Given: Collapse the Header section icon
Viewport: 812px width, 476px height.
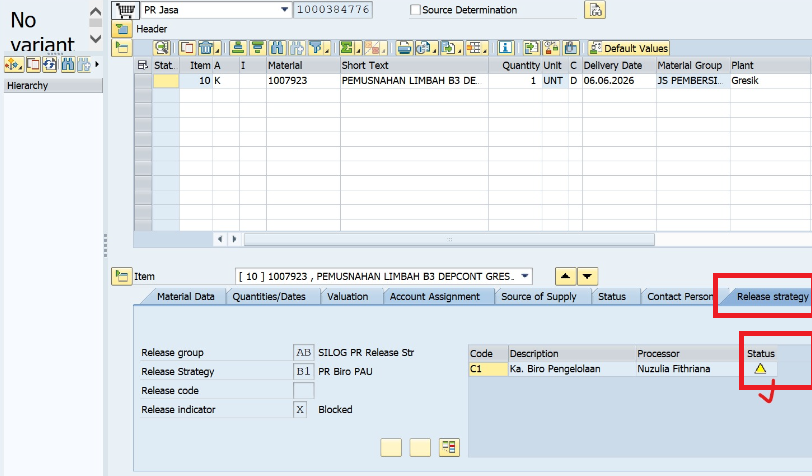Looking at the screenshot, I should (122, 29).
